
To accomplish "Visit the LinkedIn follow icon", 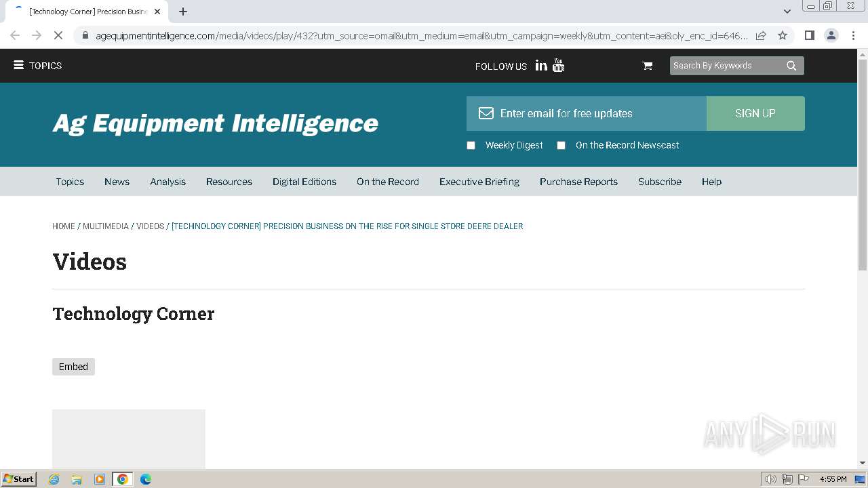I will 541,66.
